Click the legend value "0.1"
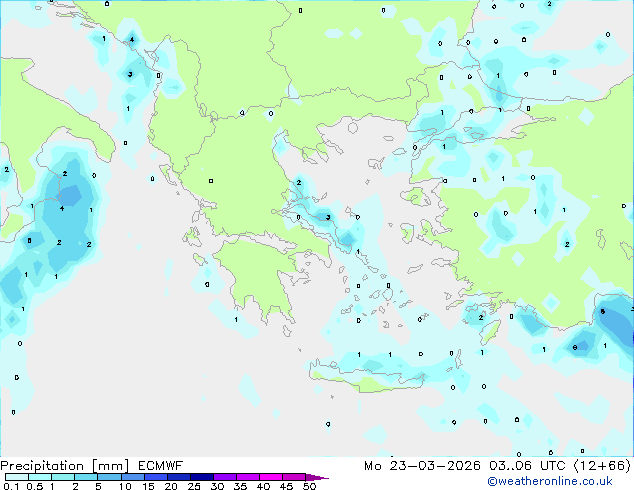Screen dimensions: 634x490 [11, 486]
